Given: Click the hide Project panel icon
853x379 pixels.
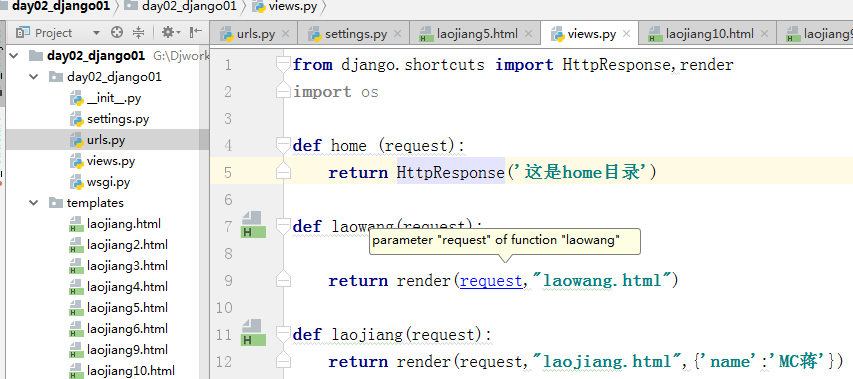Looking at the screenshot, I should pyautogui.click(x=196, y=33).
